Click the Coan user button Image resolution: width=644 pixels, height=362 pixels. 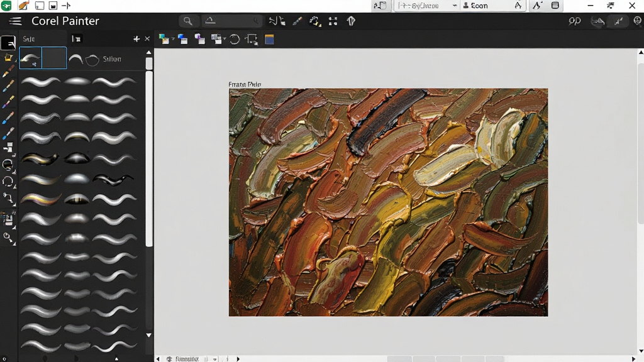coord(475,6)
